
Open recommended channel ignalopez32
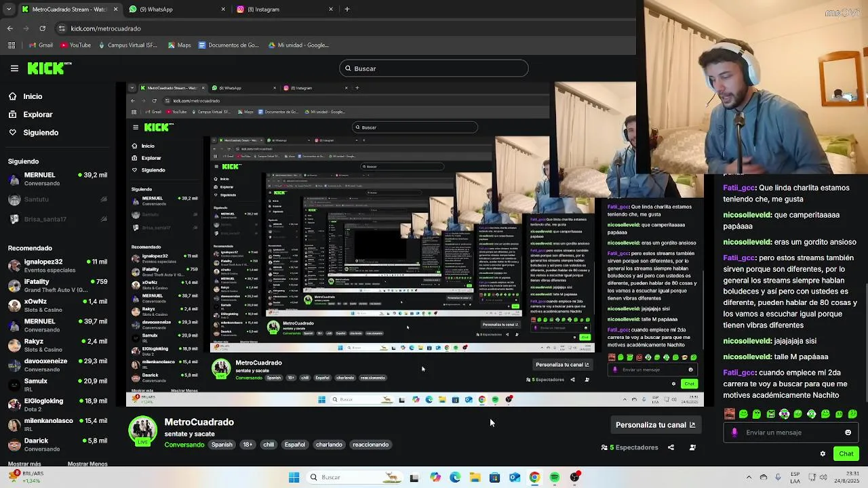[x=58, y=265]
